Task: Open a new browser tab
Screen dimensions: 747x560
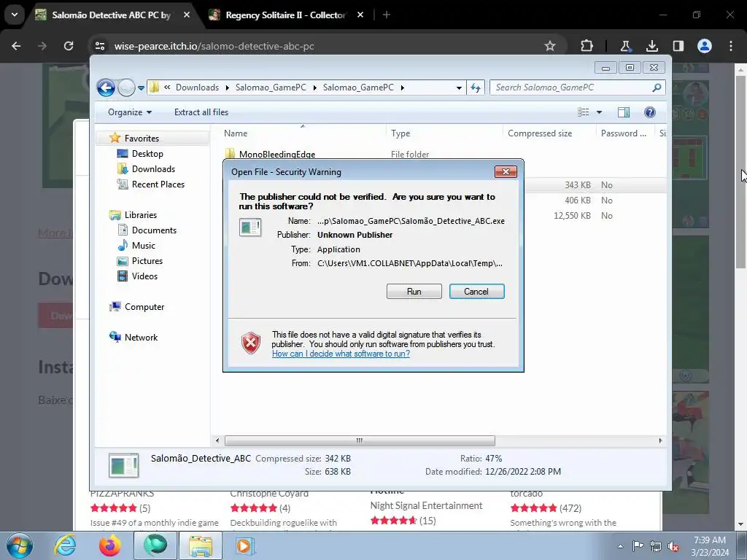Action: (x=387, y=15)
